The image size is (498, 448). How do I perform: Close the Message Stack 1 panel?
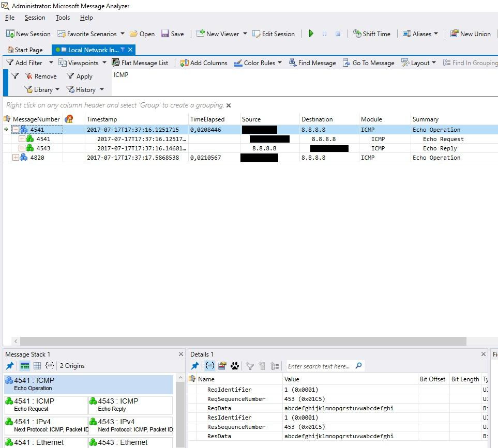(x=181, y=354)
